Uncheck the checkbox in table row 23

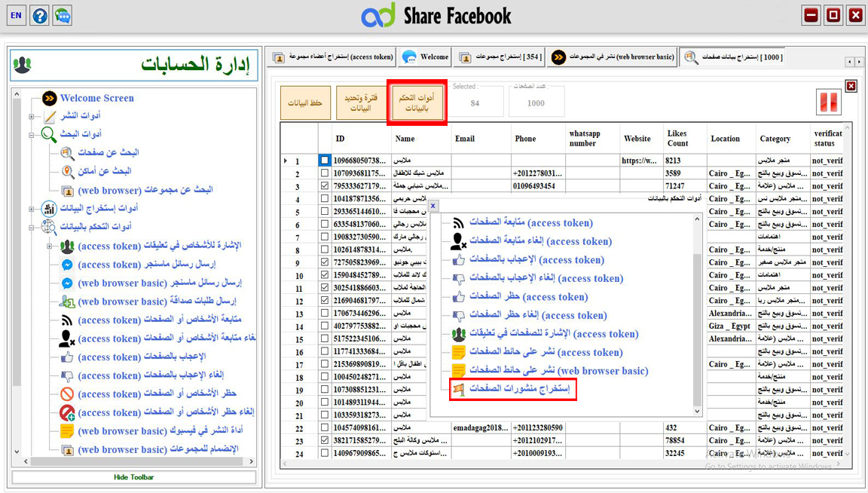[325, 441]
